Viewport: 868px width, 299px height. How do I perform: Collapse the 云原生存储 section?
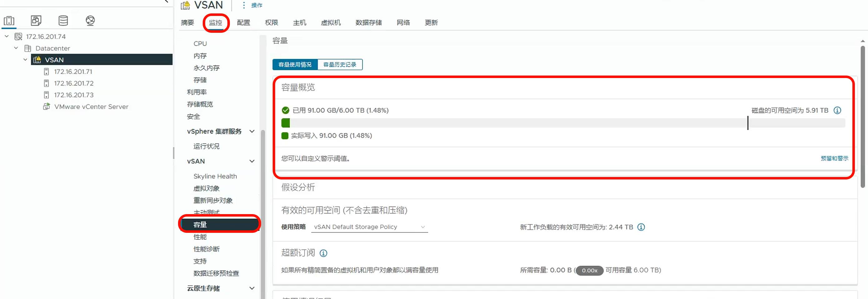252,288
